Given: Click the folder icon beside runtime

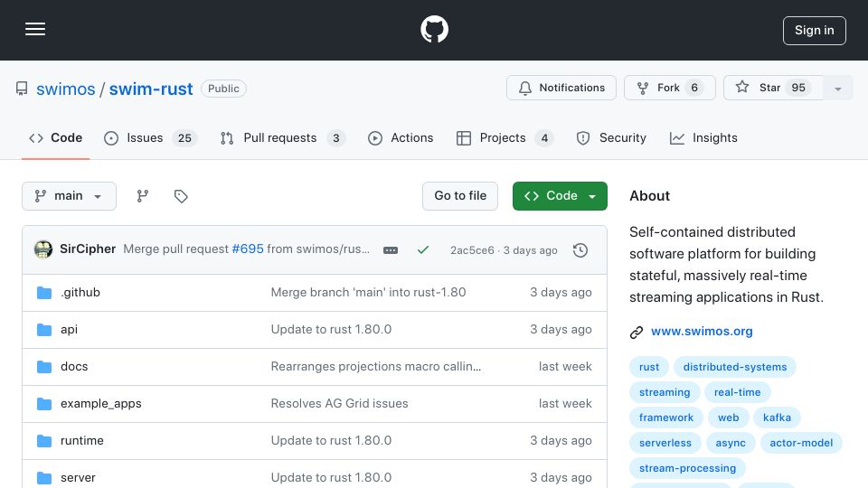Looking at the screenshot, I should [x=43, y=441].
